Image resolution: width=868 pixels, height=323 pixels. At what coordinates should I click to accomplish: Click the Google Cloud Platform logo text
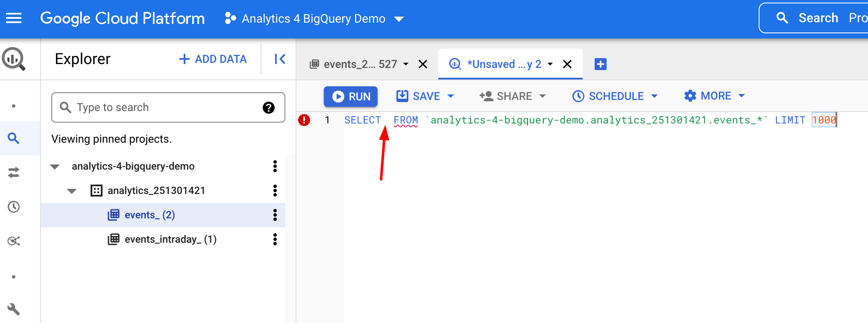coord(122,18)
